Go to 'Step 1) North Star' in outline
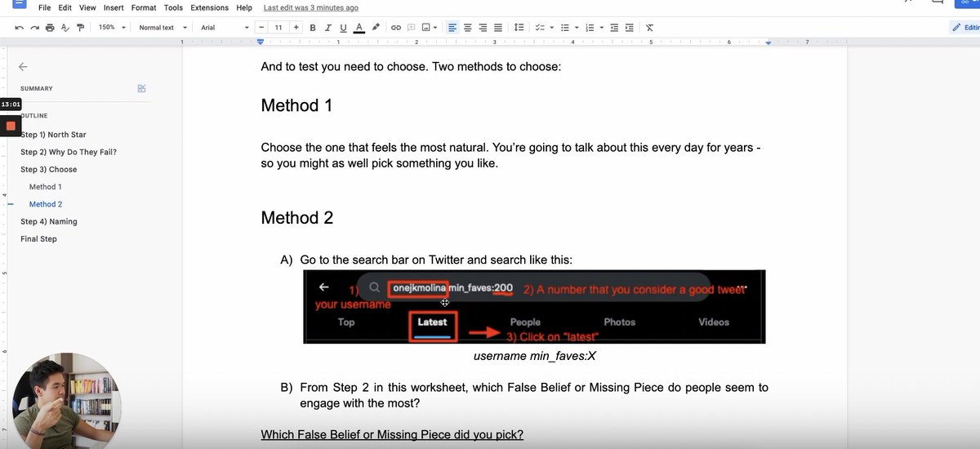The width and height of the screenshot is (980, 449). tap(53, 135)
